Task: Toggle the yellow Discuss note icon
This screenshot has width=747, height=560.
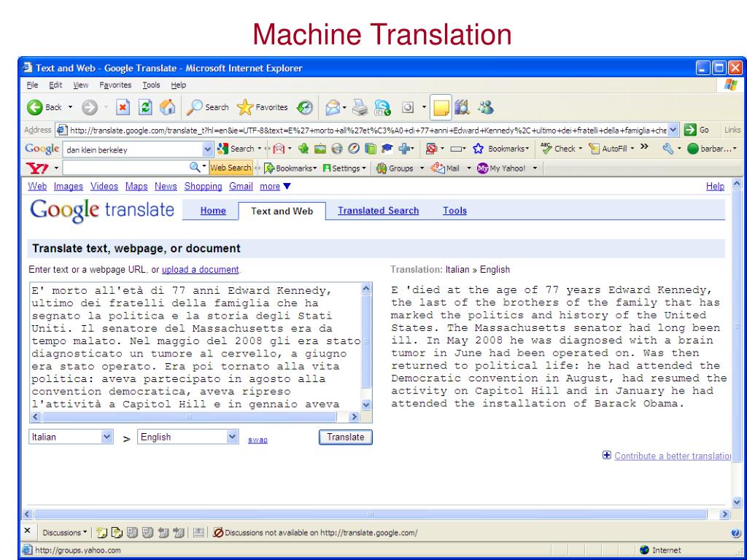Action: click(x=441, y=108)
